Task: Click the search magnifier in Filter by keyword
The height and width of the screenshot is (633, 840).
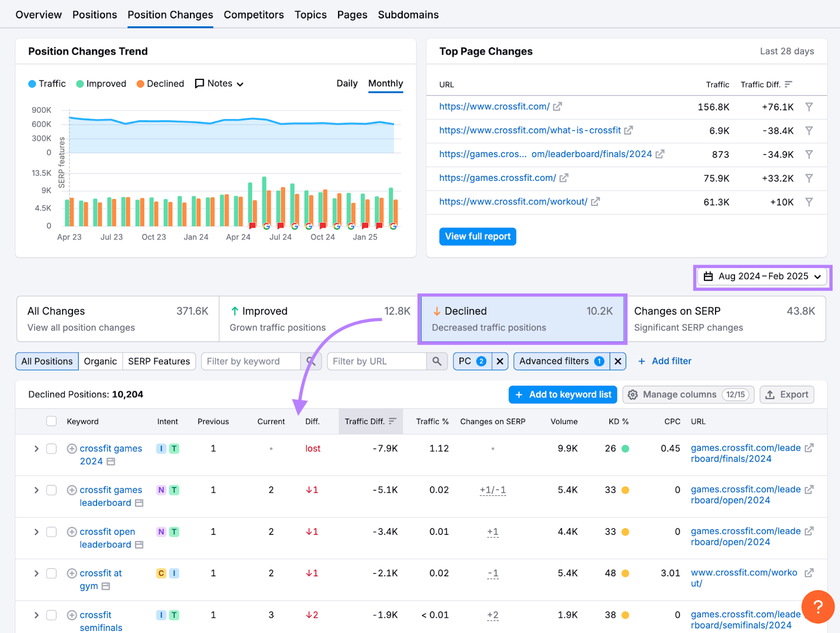Action: point(311,361)
